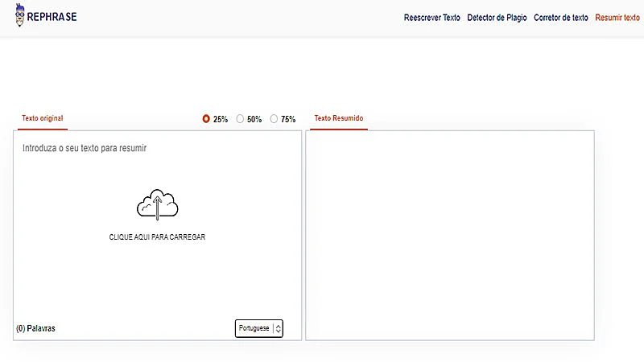Image resolution: width=644 pixels, height=362 pixels.
Task: Select the 50% summary length radio button
Action: click(x=240, y=119)
